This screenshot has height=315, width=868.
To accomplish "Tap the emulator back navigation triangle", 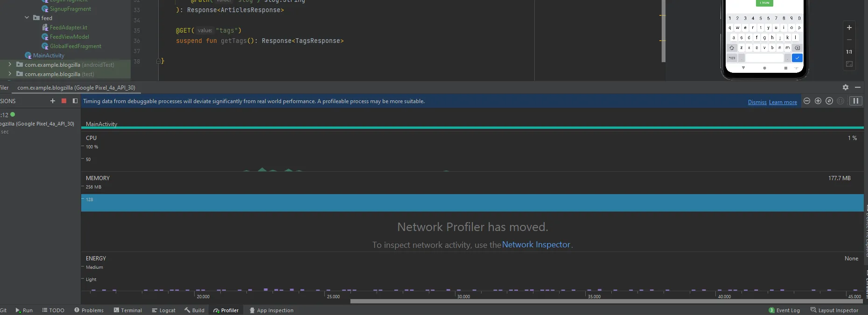I will tap(743, 68).
